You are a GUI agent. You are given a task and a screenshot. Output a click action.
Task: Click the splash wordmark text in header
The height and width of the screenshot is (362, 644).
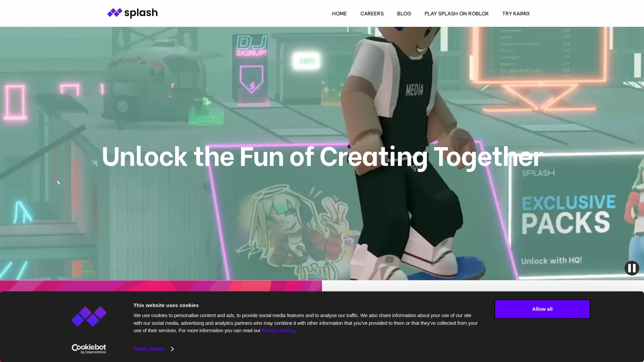pyautogui.click(x=141, y=13)
